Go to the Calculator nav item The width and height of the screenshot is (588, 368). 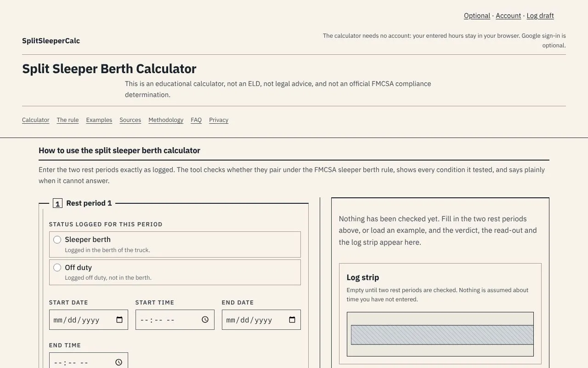36,120
